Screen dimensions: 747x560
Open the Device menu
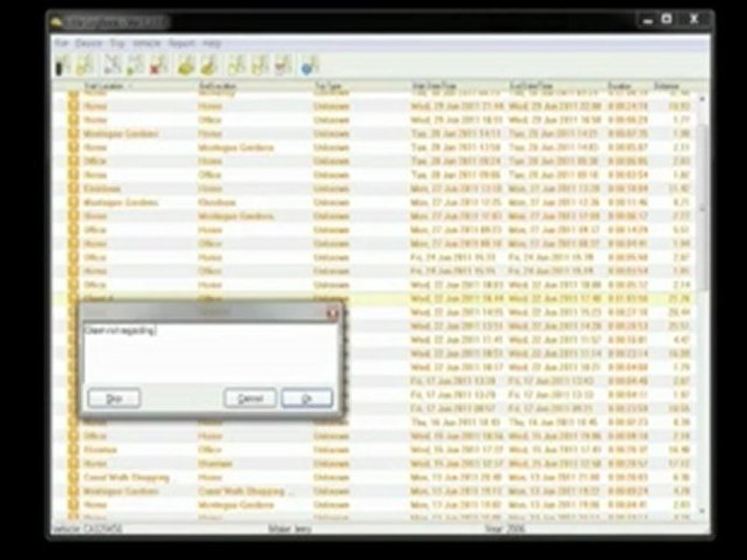tap(89, 44)
